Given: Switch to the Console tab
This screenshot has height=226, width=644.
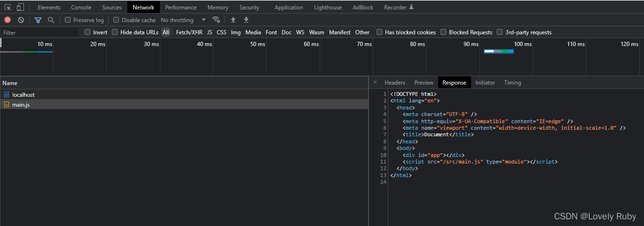Looking at the screenshot, I should [x=81, y=7].
